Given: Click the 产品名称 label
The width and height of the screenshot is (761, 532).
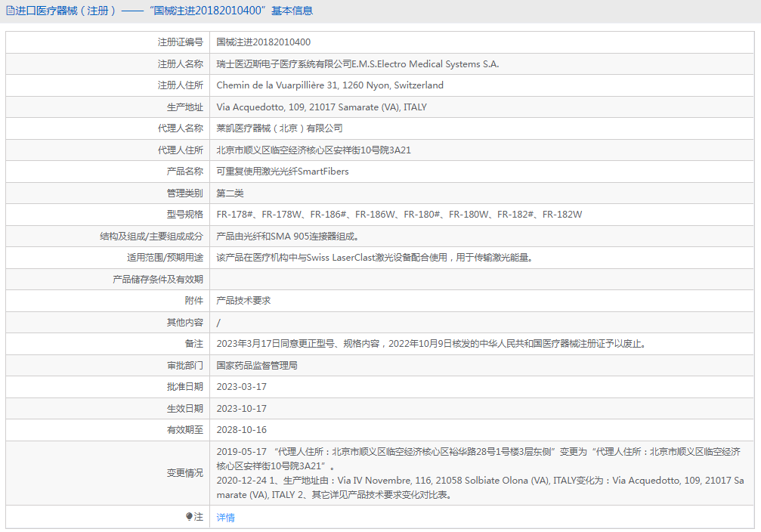Looking at the screenshot, I should [x=185, y=172].
